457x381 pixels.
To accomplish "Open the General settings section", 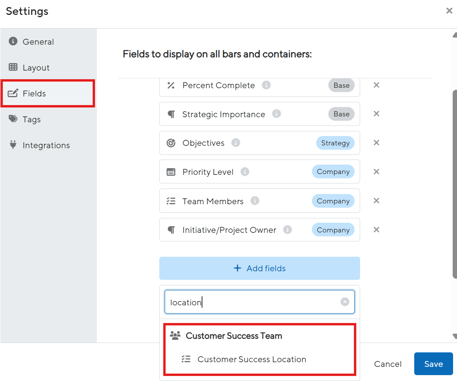I will pyautogui.click(x=32, y=42).
